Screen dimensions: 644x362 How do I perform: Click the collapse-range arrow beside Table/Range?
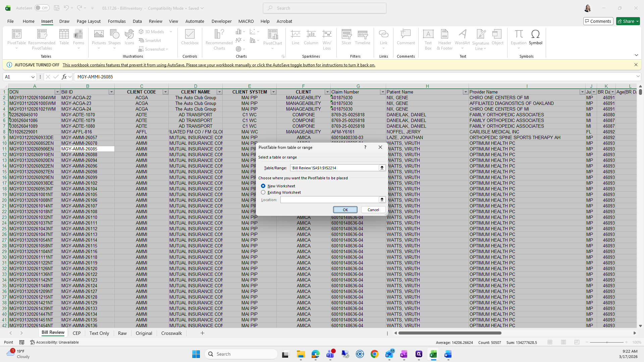[x=382, y=168]
